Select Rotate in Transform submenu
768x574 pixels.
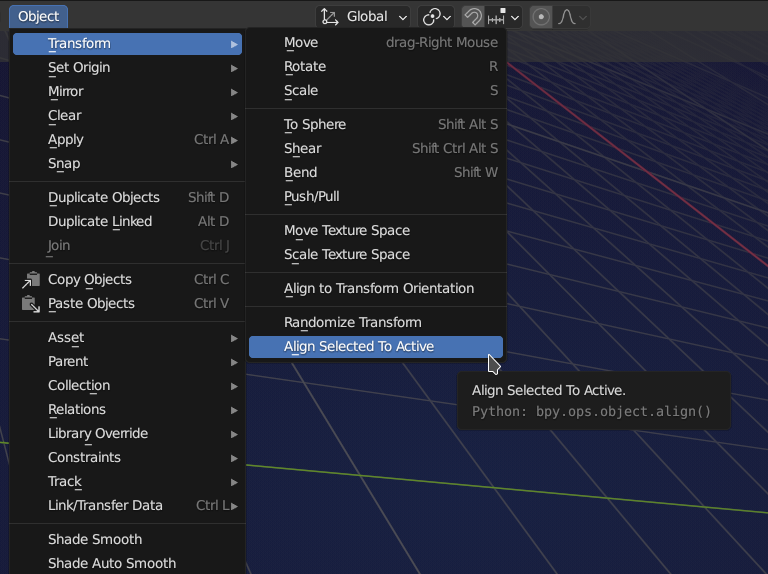click(x=376, y=67)
